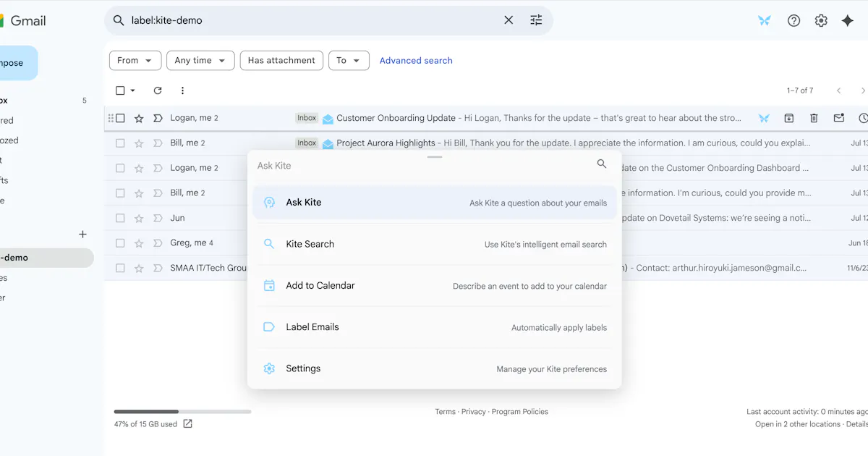Open the Privacy link
868x456 pixels.
pyautogui.click(x=474, y=412)
